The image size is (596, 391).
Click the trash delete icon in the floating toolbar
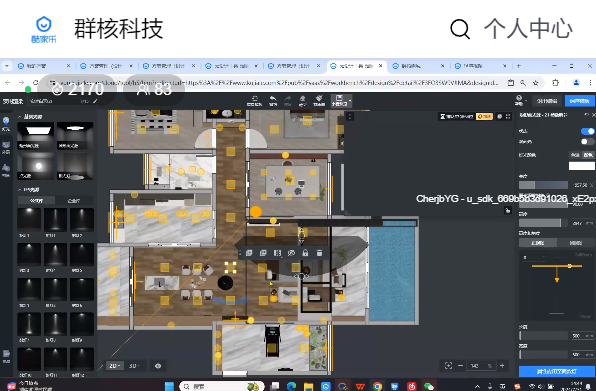click(x=319, y=253)
